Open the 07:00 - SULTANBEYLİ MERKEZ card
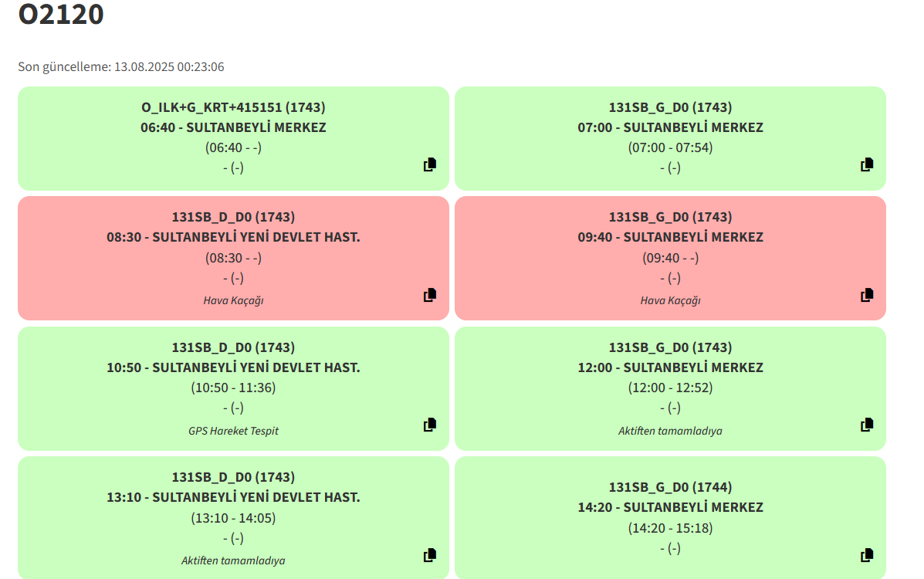This screenshot has width=924, height=579. [670, 138]
